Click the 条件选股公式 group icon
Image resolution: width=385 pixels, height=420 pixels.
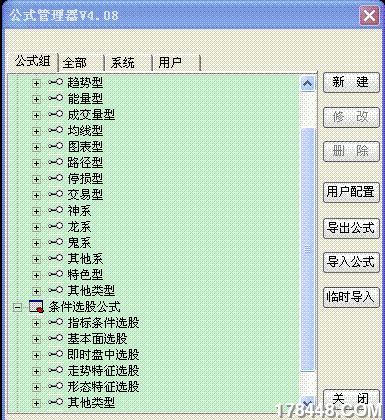pyautogui.click(x=36, y=306)
